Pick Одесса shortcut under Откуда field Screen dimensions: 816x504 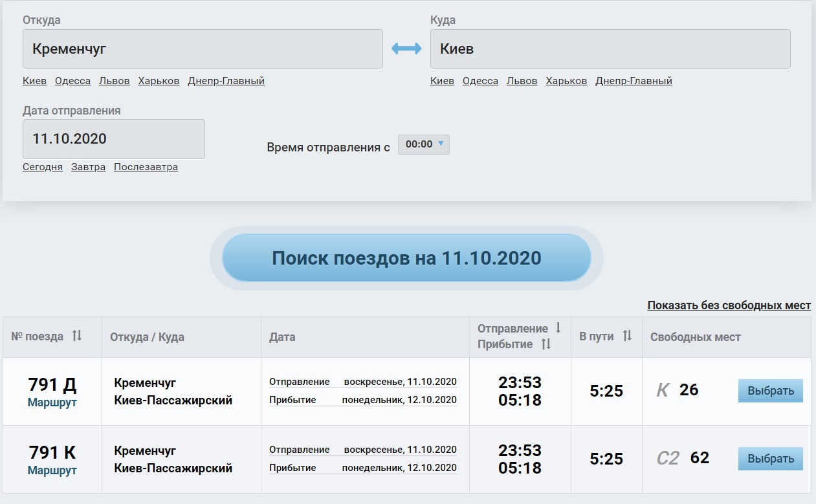(72, 81)
